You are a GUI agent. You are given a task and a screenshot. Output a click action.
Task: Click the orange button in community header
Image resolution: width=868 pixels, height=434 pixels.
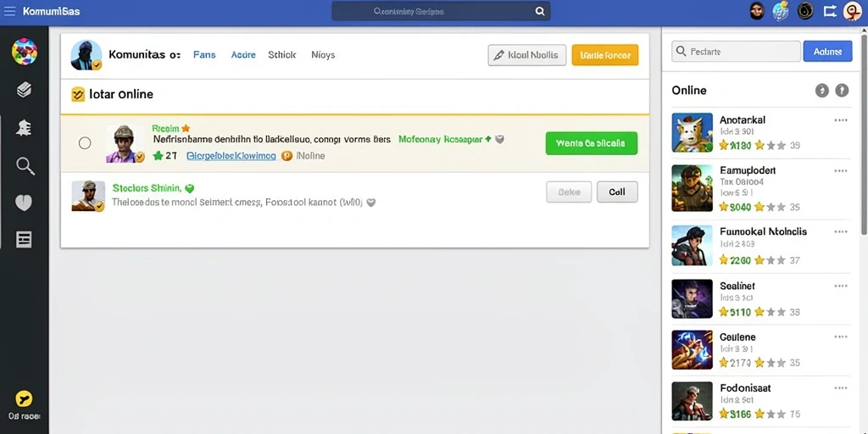point(605,55)
